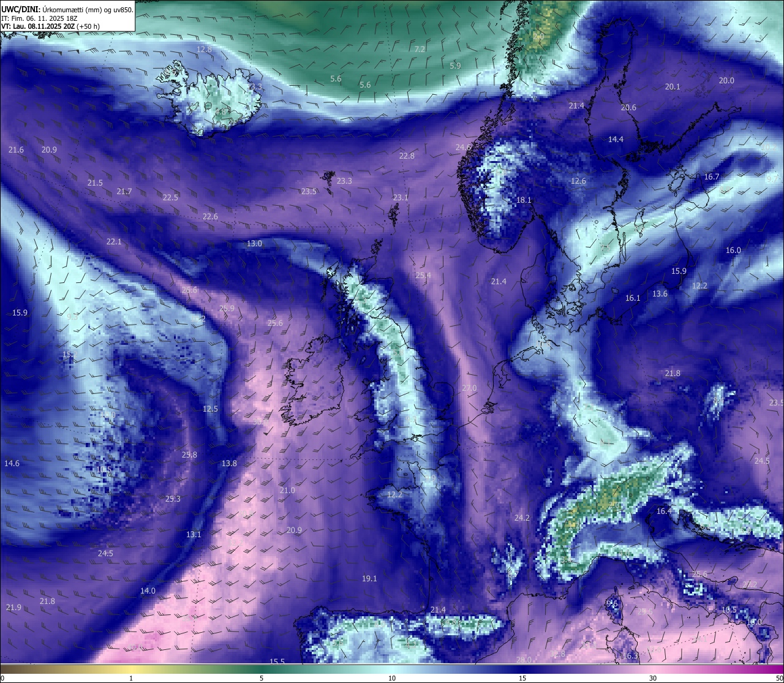The image size is (784, 683).
Task: Click the map value '22.6'
Action: [210, 217]
